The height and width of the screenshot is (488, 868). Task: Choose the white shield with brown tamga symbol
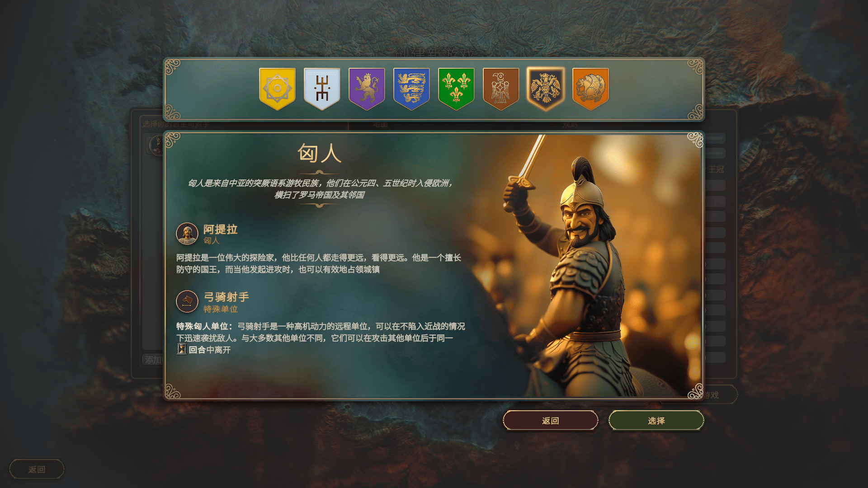(322, 89)
